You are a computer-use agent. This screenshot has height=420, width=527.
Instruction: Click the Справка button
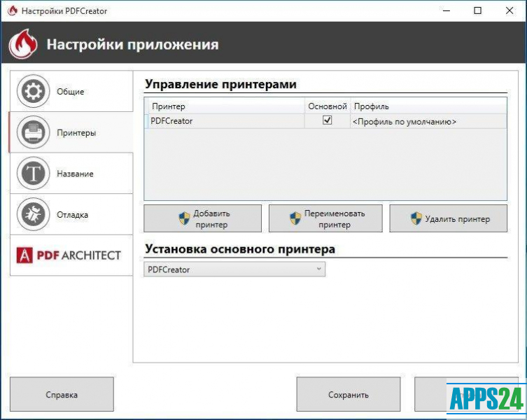[x=62, y=394]
